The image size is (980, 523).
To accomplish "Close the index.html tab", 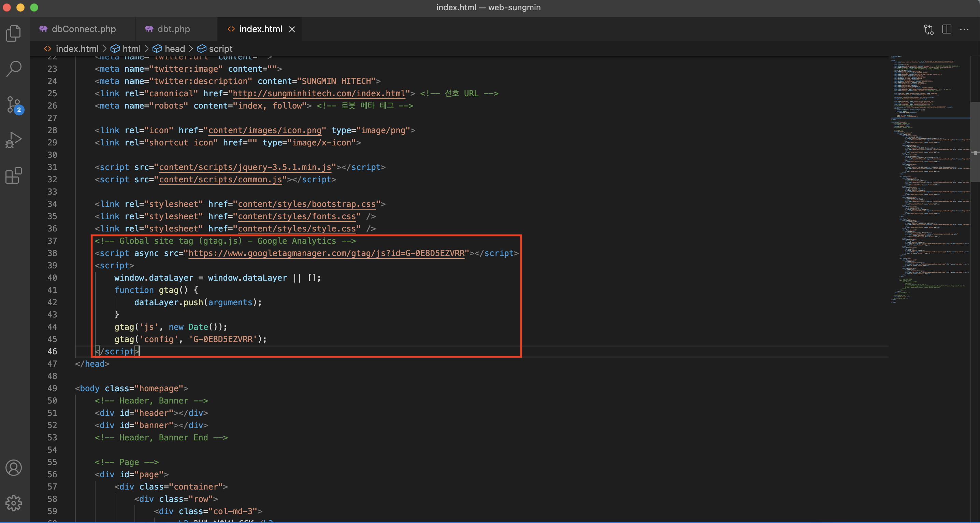I will (292, 29).
